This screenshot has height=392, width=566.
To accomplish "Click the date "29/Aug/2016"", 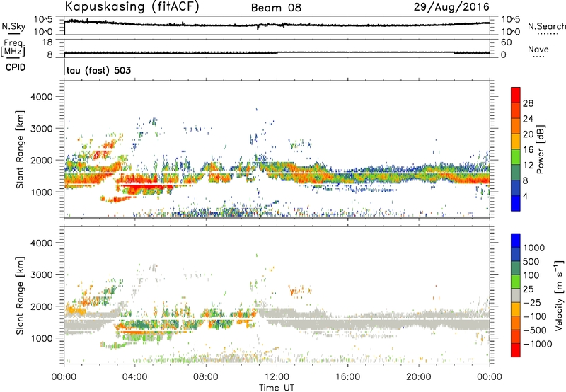I will click(x=451, y=7).
